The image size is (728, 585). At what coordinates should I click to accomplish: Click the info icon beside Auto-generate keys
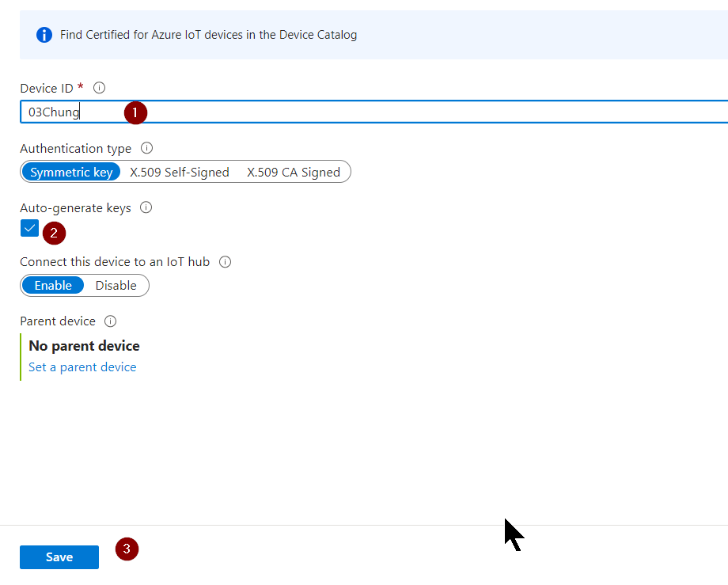146,207
